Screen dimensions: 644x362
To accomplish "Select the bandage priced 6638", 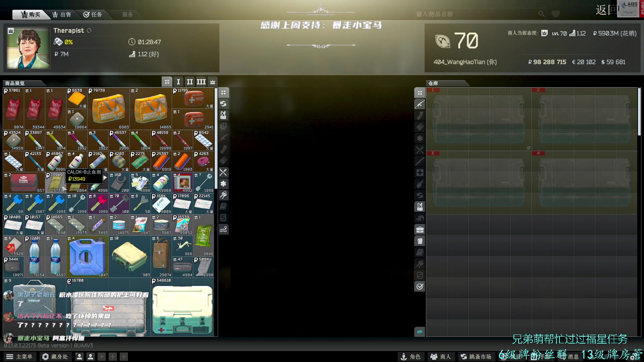I will click(77, 98).
